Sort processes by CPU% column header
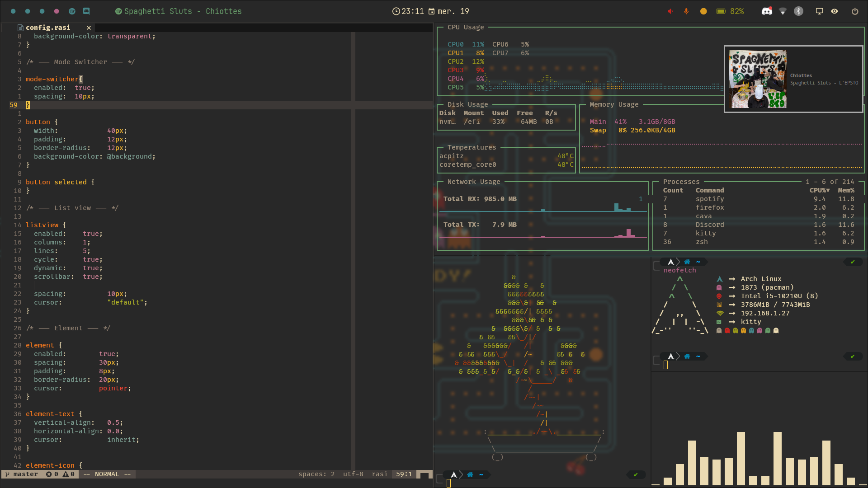 [819, 190]
